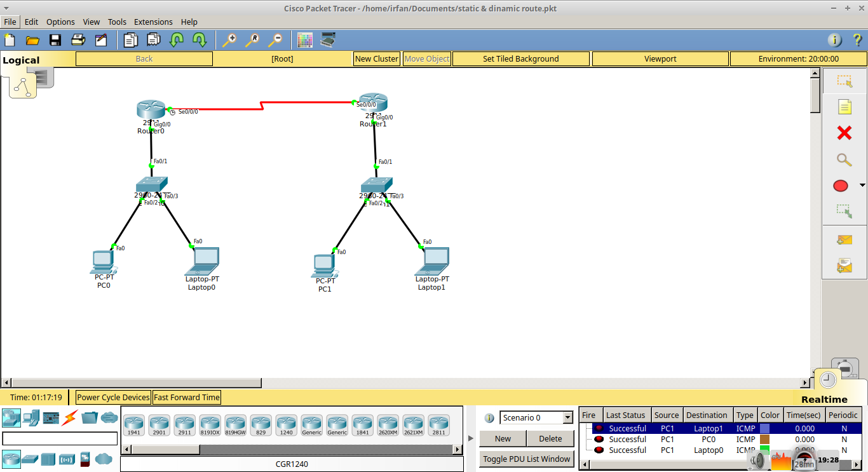Open the Extensions menu
The height and width of the screenshot is (472, 868).
pyautogui.click(x=153, y=22)
